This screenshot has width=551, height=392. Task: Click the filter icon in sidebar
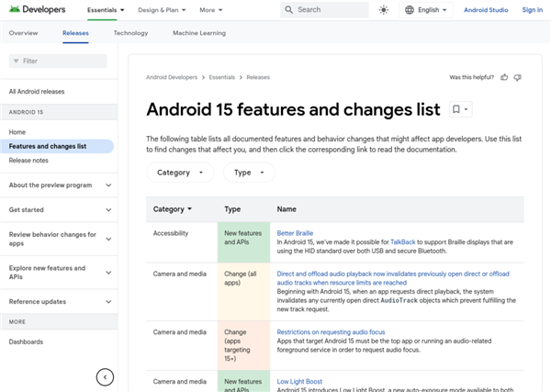[x=16, y=61]
